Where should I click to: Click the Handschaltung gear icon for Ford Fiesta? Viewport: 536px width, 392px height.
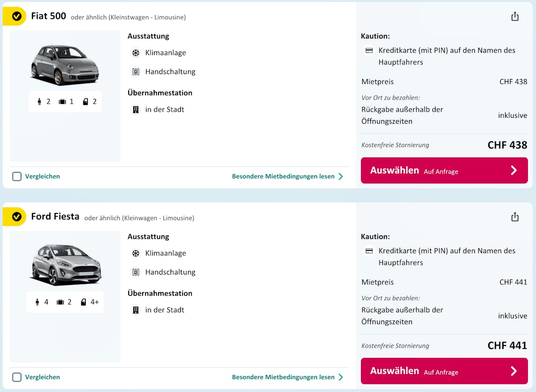pyautogui.click(x=136, y=272)
